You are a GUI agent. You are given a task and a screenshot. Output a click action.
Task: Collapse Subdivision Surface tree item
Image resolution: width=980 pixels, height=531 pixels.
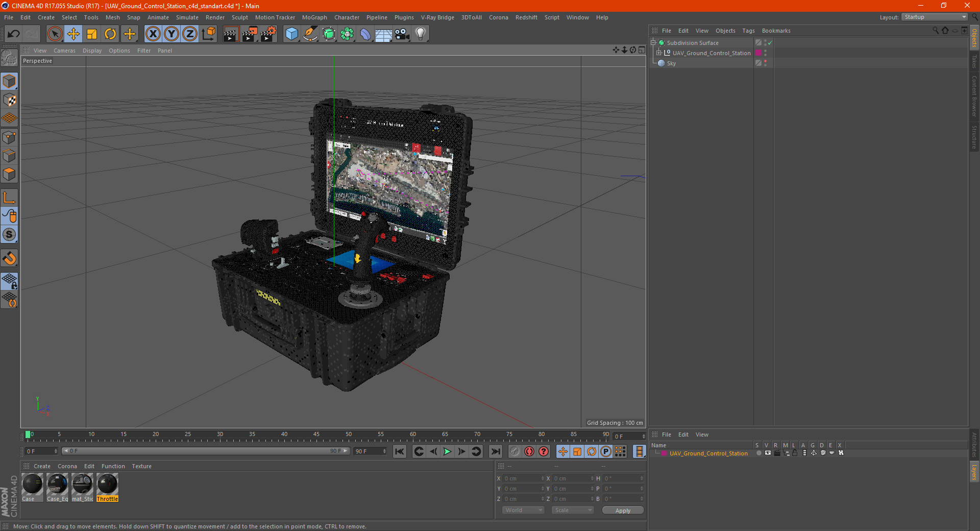653,43
